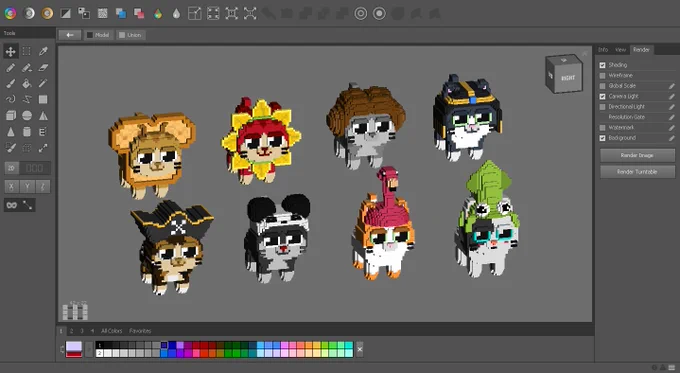Choose the paint bucket fill tool
The image size is (680, 373).
pyautogui.click(x=27, y=84)
